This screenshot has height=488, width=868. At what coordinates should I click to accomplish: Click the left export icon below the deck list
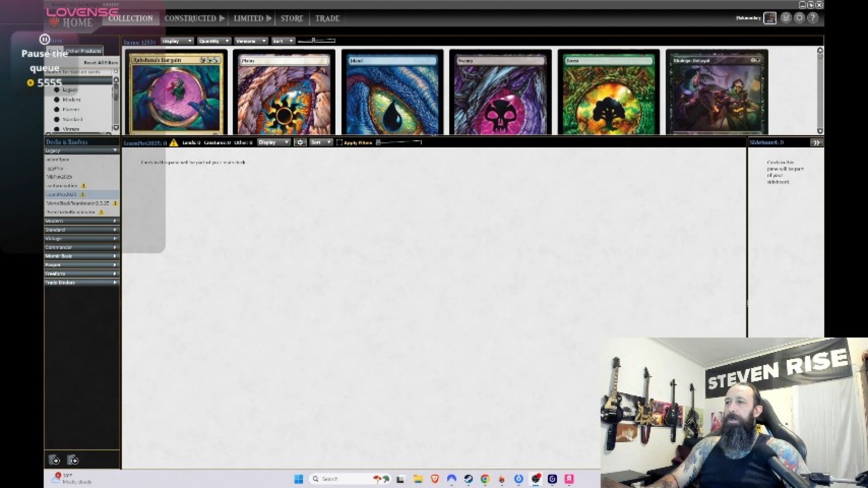[x=55, y=460]
